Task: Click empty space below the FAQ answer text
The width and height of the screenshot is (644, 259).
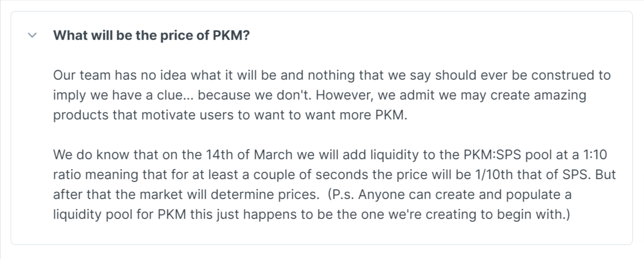Action: (321, 234)
